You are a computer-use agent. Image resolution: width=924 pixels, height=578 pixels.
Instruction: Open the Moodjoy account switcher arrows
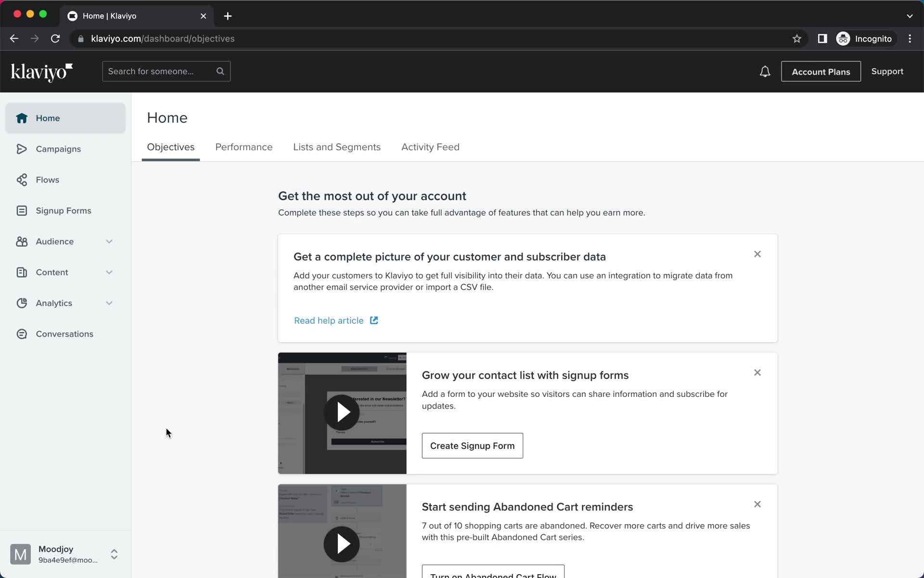coord(114,554)
